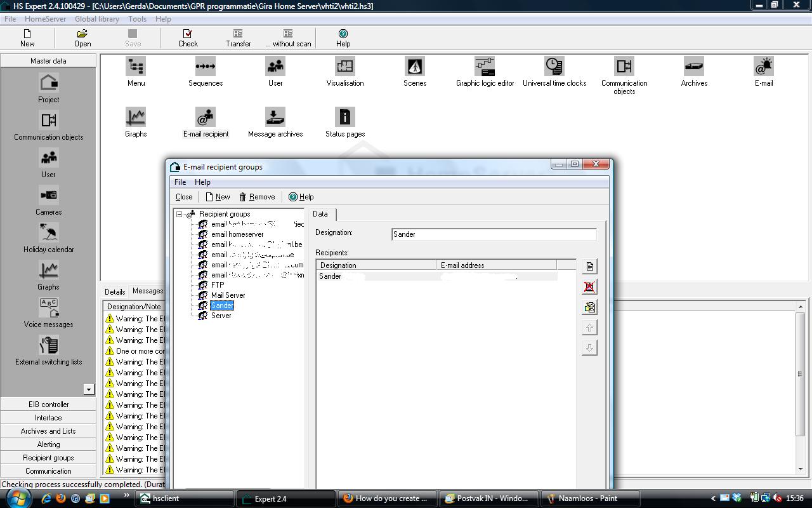
Task: Switch to the Messages tab
Action: [x=148, y=291]
